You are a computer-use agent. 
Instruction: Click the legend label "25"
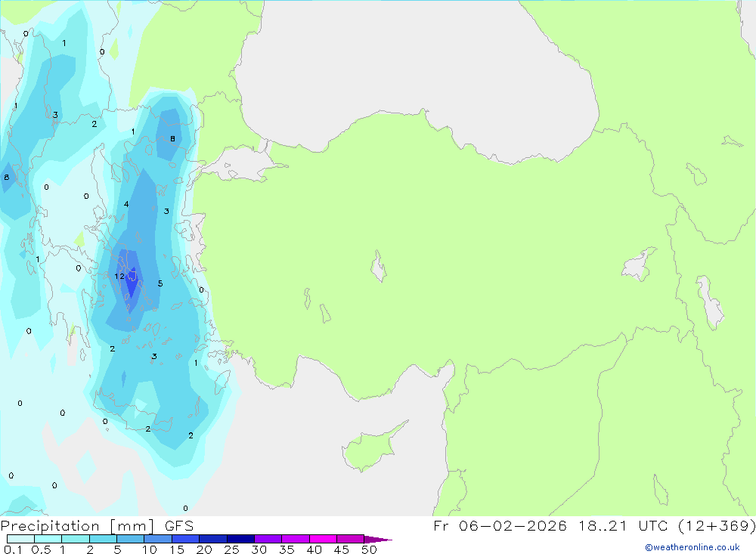[x=231, y=549]
